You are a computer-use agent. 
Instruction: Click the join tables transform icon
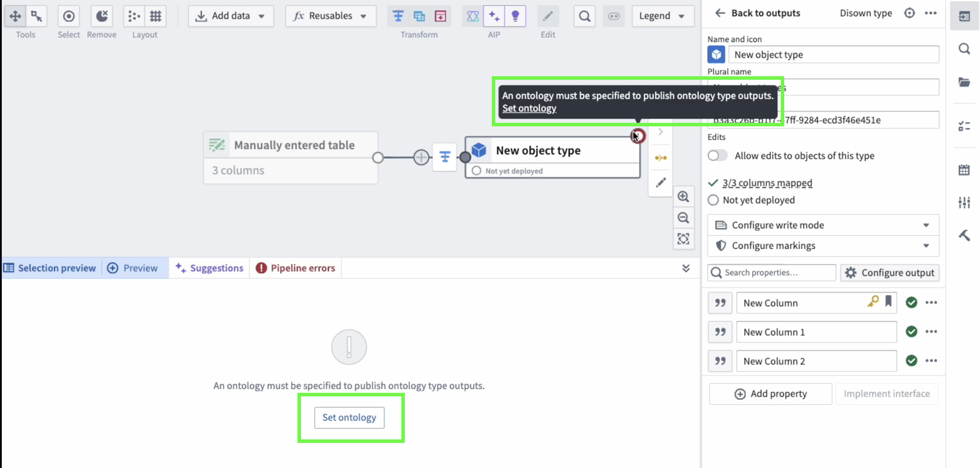(419, 16)
